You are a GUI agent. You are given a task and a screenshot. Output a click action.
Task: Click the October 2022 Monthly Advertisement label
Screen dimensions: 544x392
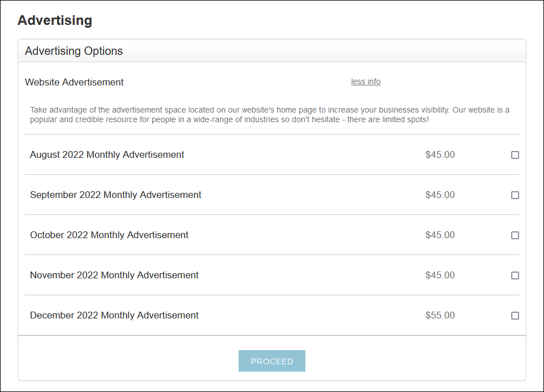tap(109, 235)
